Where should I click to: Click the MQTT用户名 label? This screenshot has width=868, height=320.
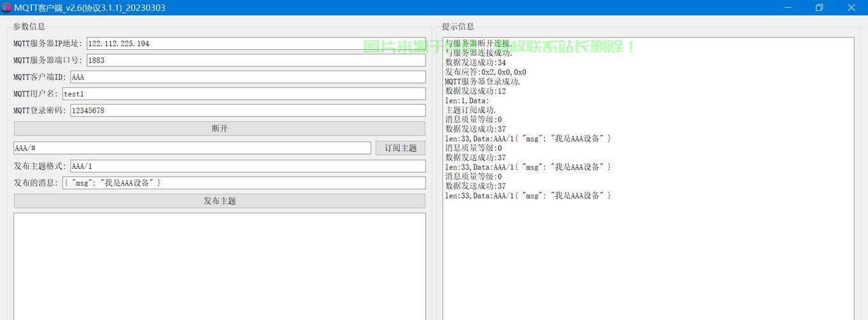tap(36, 93)
